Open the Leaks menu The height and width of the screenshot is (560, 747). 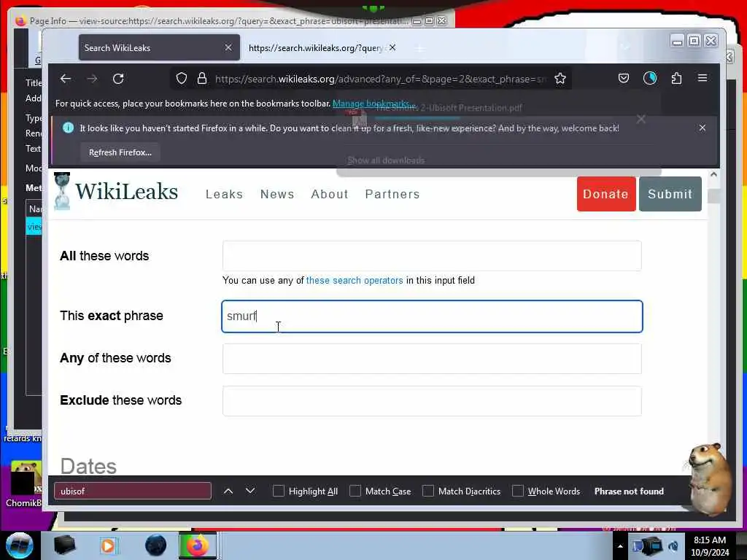[x=225, y=194]
